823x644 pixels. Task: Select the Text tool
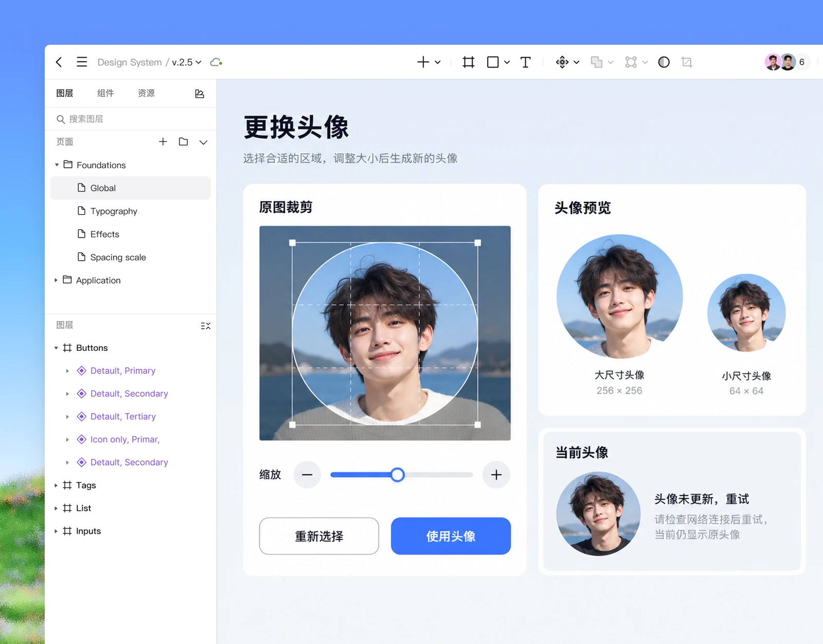(x=525, y=62)
